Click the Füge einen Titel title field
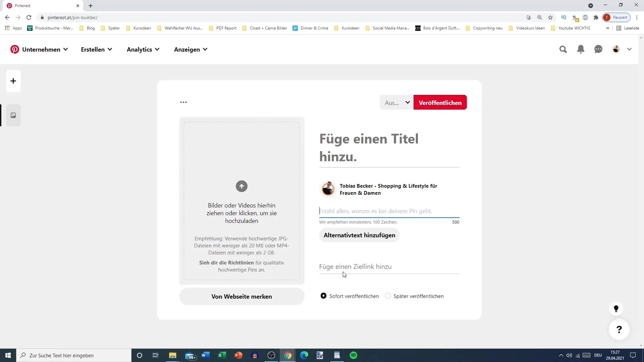This screenshot has height=362, width=644. (390, 147)
